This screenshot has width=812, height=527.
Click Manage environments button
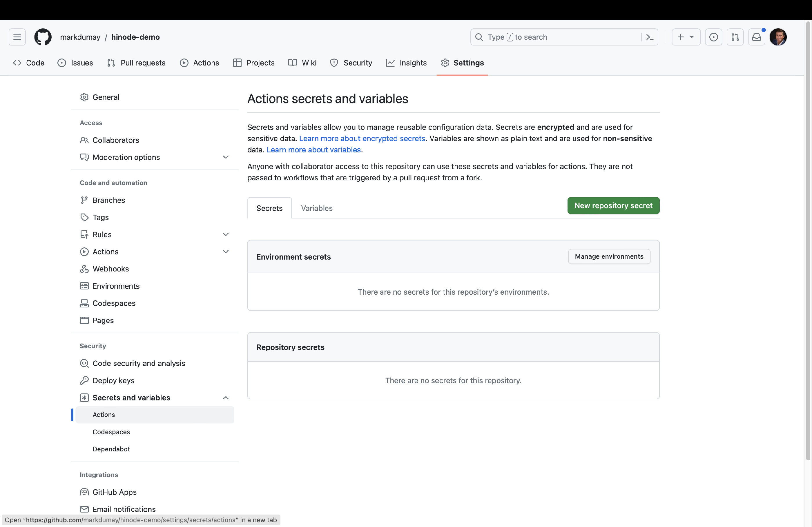(x=609, y=256)
